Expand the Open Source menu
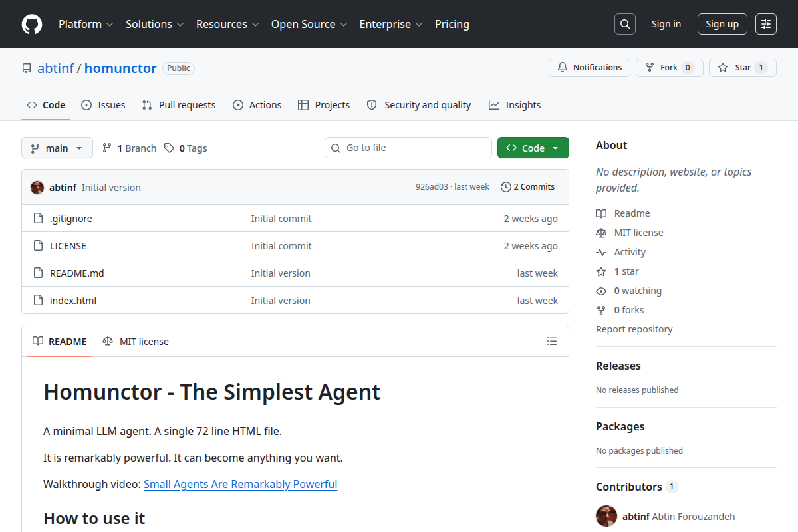The width and height of the screenshot is (798, 532). point(309,24)
